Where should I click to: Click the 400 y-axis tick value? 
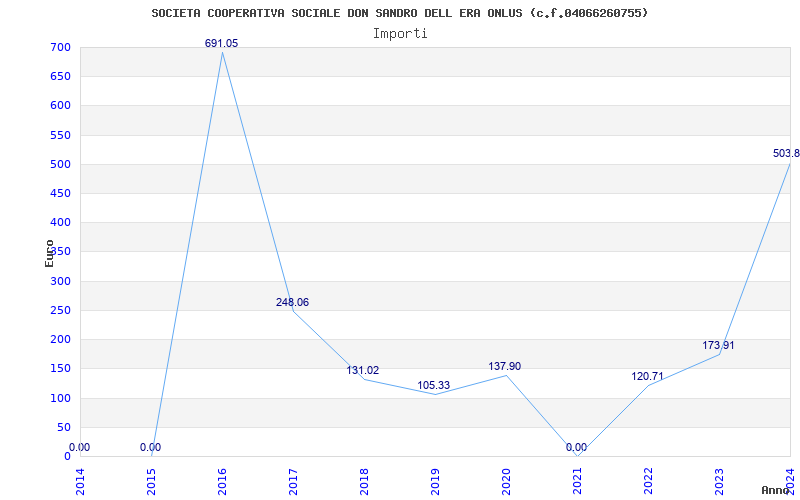[x=60, y=222]
